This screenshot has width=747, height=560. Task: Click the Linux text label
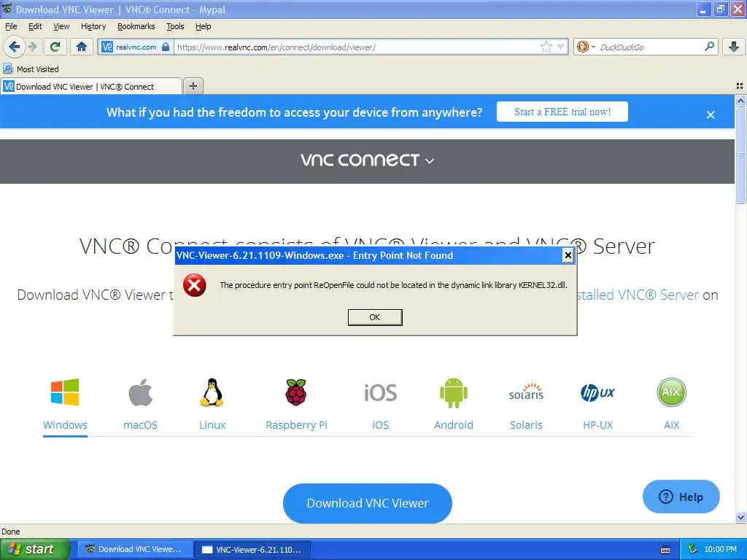click(212, 425)
